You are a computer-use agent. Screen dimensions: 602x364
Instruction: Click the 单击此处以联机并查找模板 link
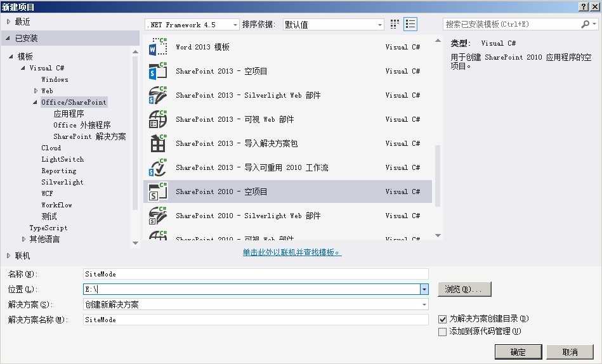[x=292, y=252]
